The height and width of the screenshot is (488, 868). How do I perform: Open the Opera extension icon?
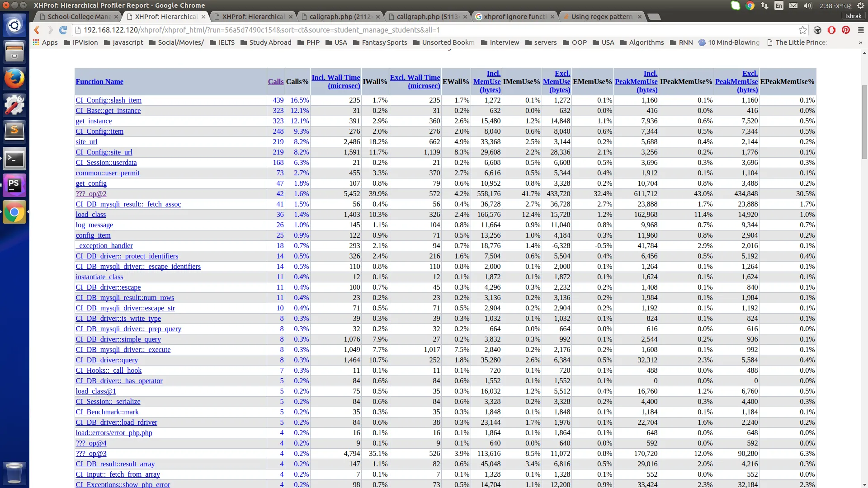coord(831,30)
